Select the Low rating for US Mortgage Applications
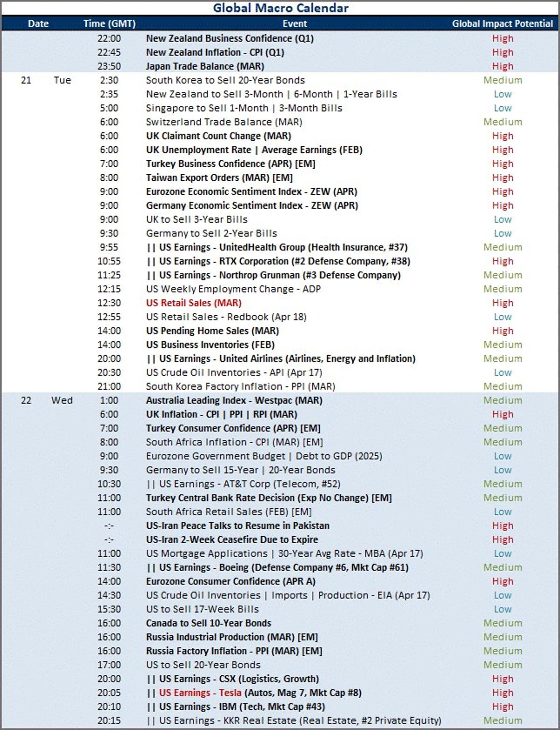560x730 pixels. (503, 553)
